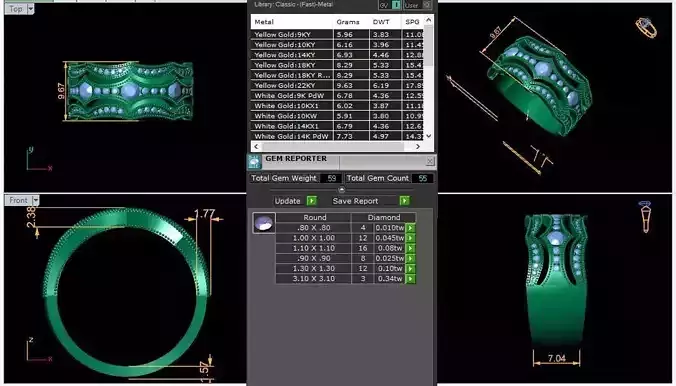Viewport: 676px width, 386px height.
Task: Click the 1.30 X 1.30 size cell
Action: tap(314, 268)
